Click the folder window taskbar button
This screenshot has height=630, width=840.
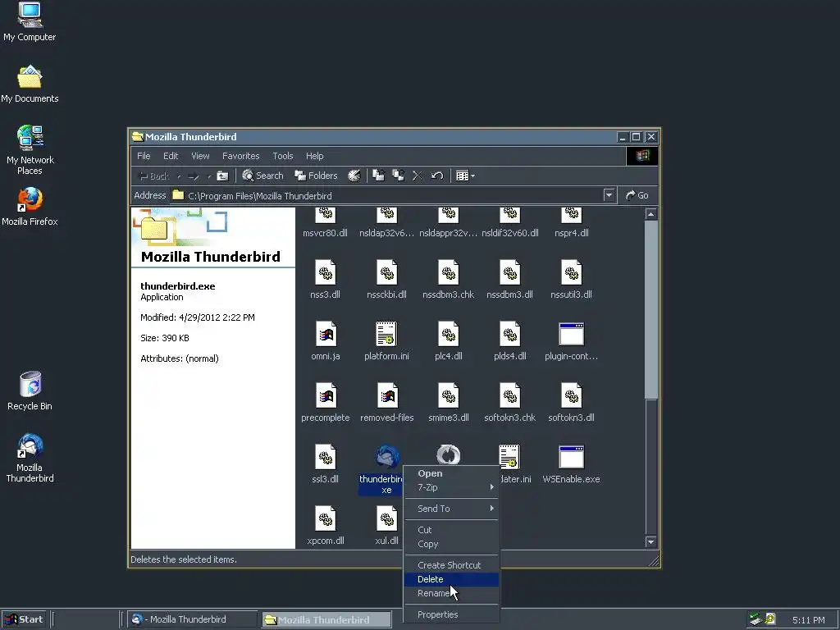coord(326,620)
